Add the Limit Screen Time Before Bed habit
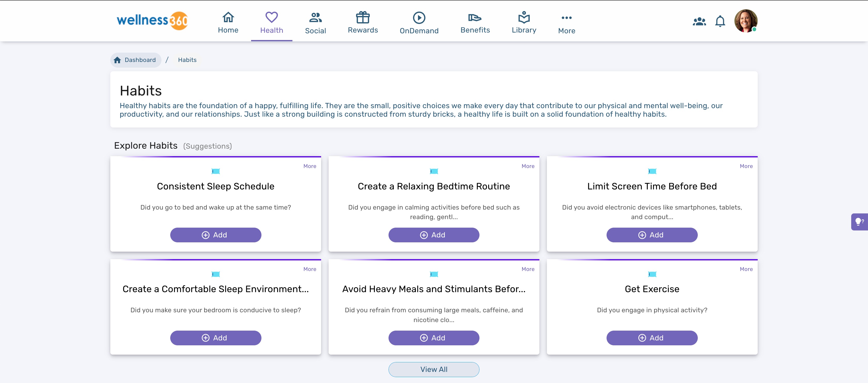The width and height of the screenshot is (868, 383). tap(652, 235)
